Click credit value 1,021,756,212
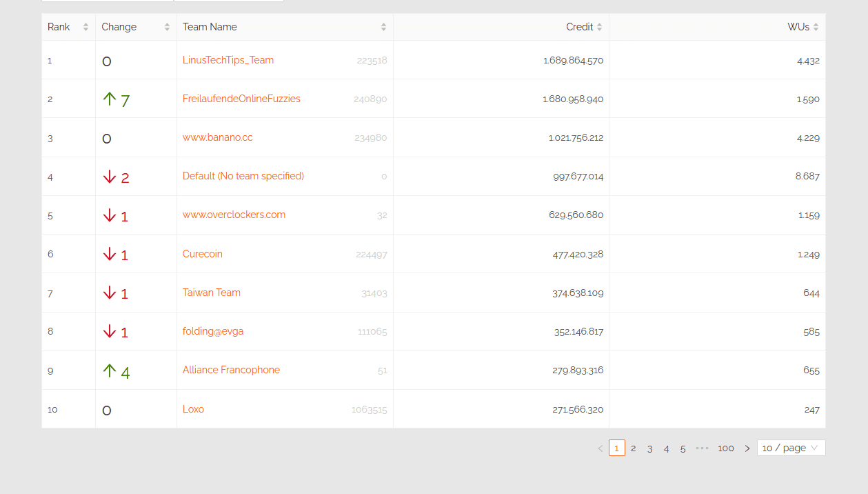The image size is (868, 494). point(576,138)
